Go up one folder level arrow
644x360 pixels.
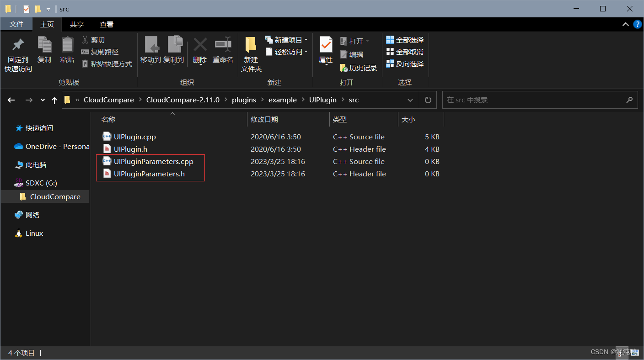tap(54, 100)
